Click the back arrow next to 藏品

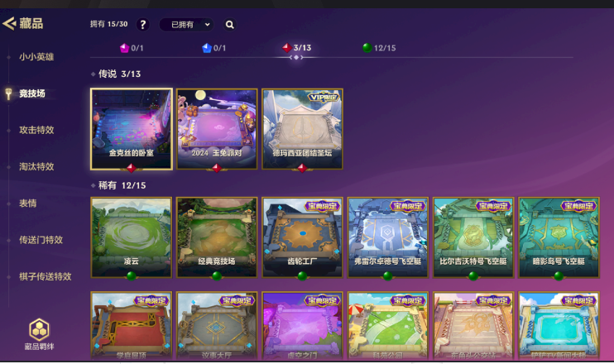(x=9, y=24)
